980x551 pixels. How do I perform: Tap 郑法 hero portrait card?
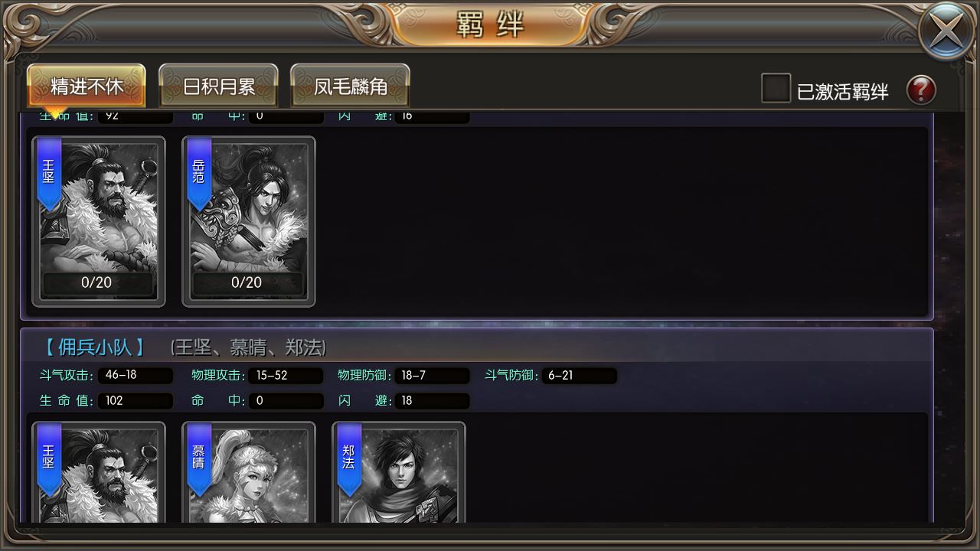tap(399, 472)
